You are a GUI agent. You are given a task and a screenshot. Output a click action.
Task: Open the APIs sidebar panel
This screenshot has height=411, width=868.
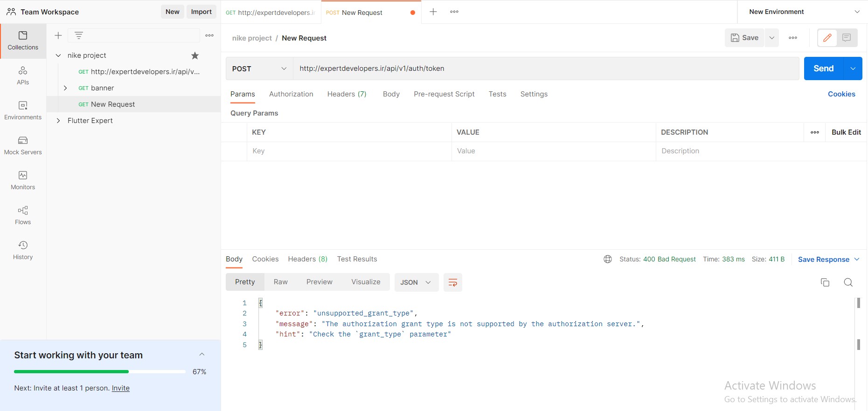click(23, 76)
